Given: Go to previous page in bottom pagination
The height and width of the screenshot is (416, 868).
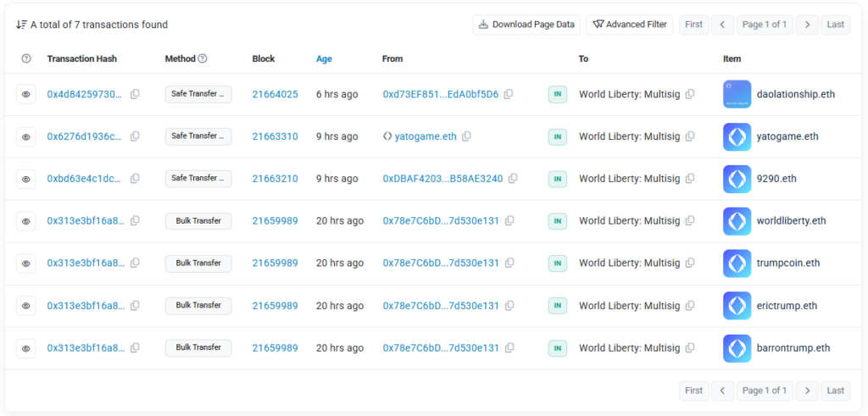Looking at the screenshot, I should click(722, 391).
